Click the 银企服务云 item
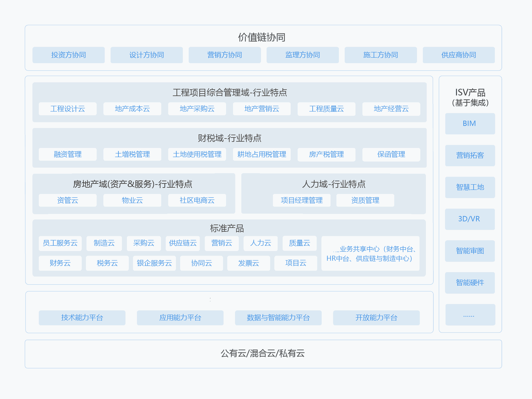 click(154, 263)
